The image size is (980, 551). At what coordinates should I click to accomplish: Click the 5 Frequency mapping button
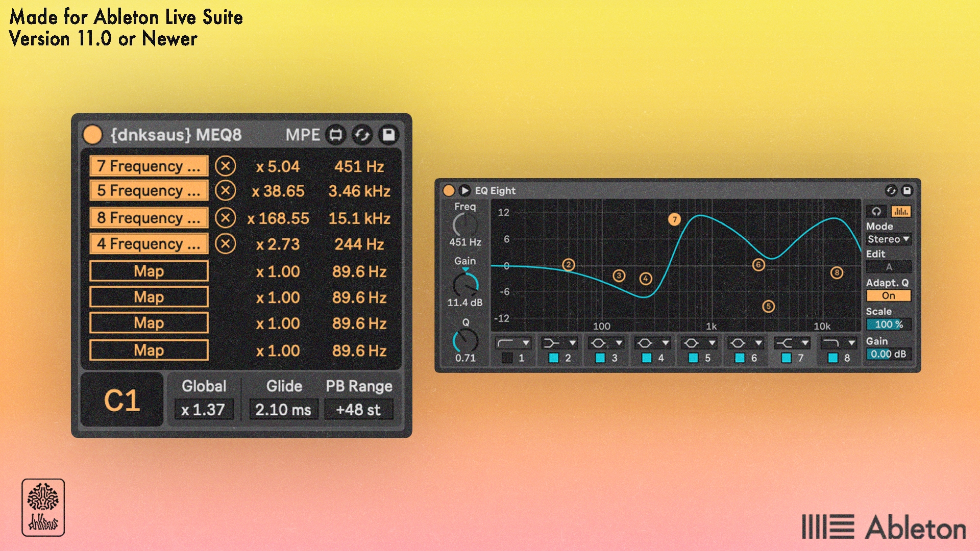149,191
